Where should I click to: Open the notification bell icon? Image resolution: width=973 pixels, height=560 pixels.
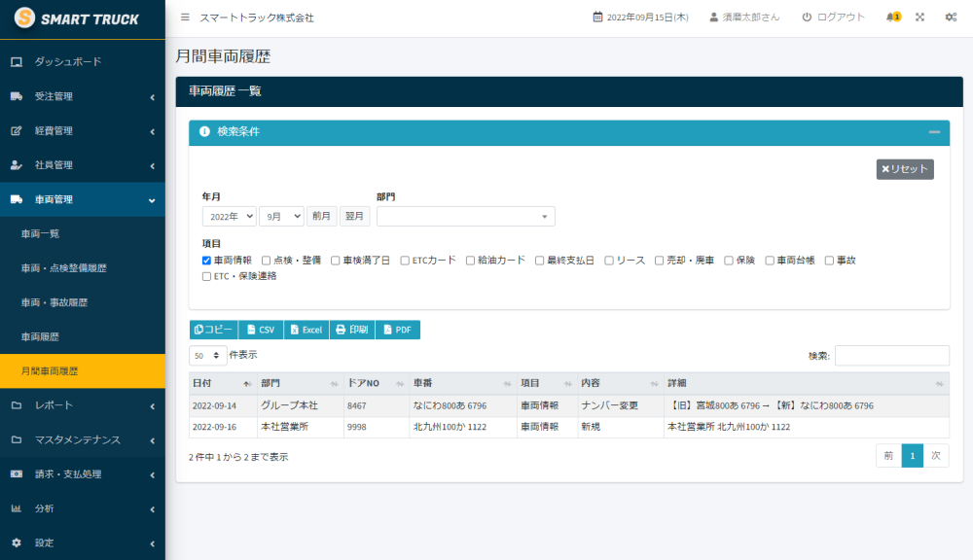[891, 17]
